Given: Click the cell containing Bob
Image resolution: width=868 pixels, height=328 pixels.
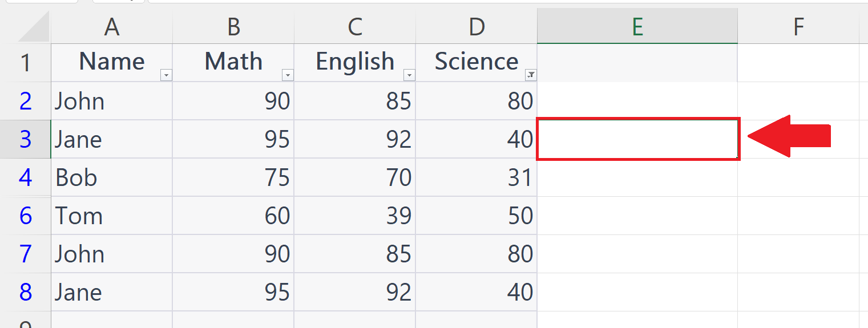Looking at the screenshot, I should 112,177.
